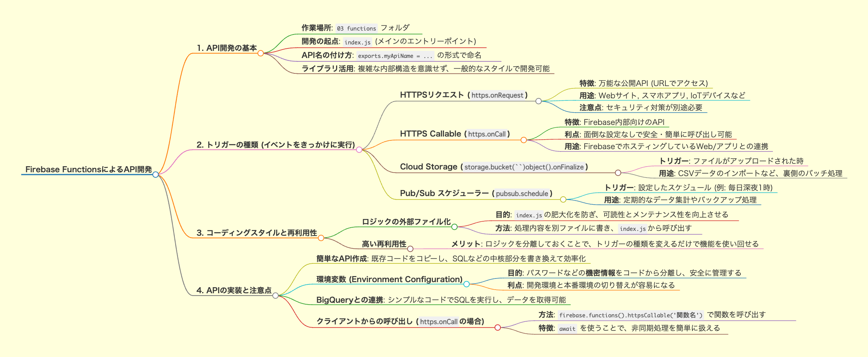Click the 'API名の付け方' leaf
This screenshot has width=868, height=357.
(392, 55)
